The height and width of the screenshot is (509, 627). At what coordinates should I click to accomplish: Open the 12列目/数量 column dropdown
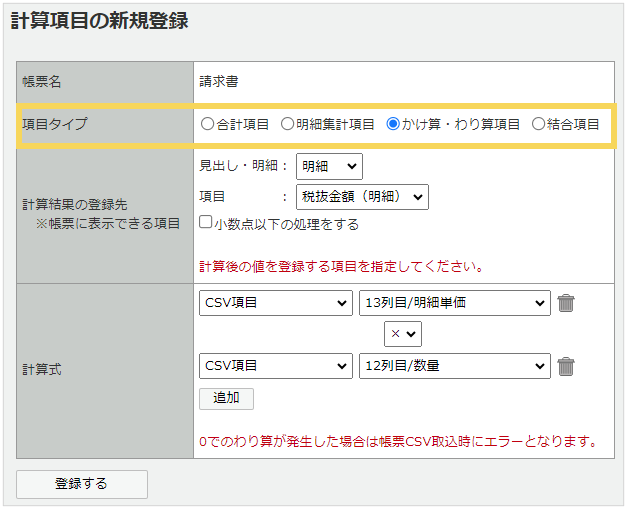click(455, 366)
